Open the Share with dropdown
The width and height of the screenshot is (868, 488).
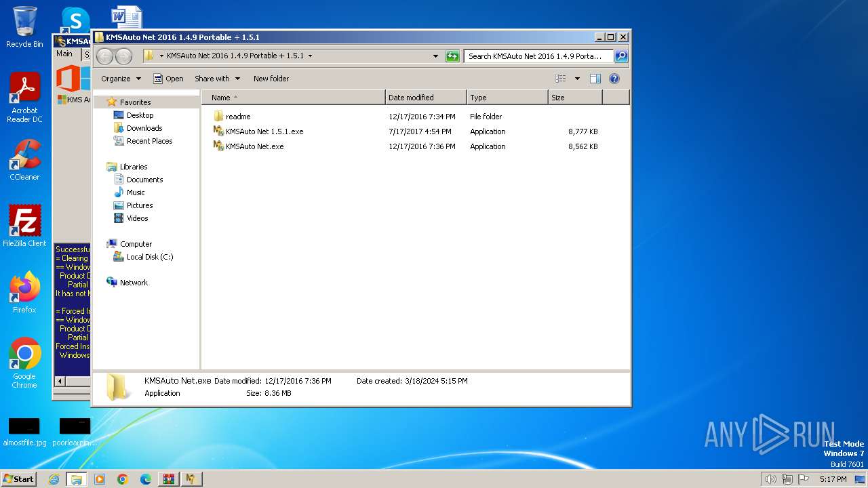[217, 79]
